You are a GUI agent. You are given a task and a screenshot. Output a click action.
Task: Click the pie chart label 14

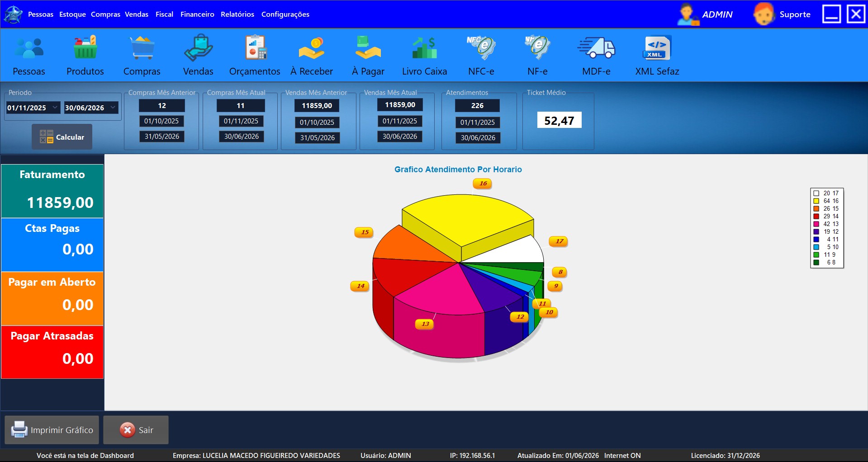(x=360, y=286)
